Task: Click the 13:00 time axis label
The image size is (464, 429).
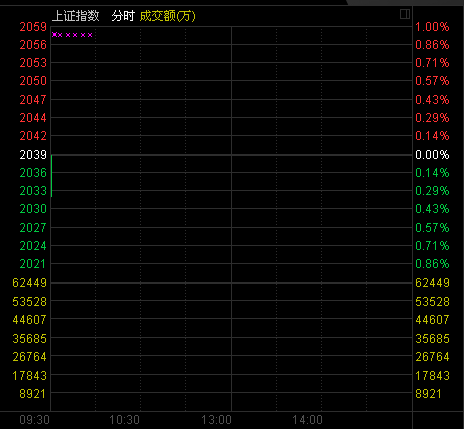Action: coord(216,420)
